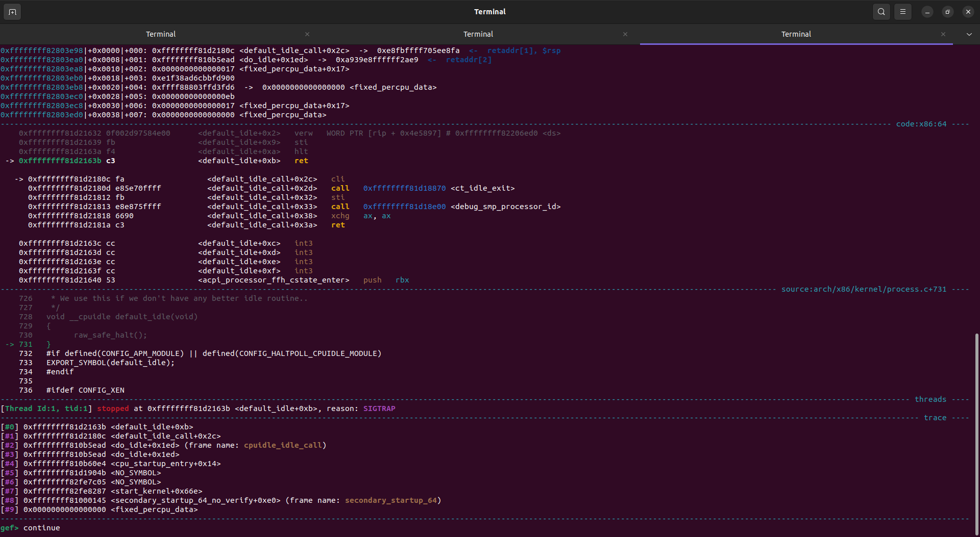Click the secondary_startup_64 frame name
This screenshot has width=980, height=537.
[392, 500]
